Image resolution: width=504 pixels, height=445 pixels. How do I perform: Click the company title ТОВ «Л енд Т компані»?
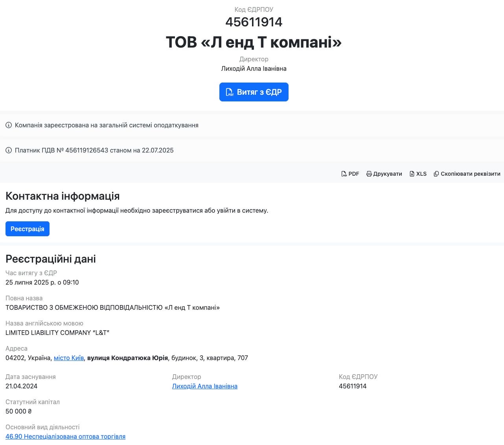point(254,42)
